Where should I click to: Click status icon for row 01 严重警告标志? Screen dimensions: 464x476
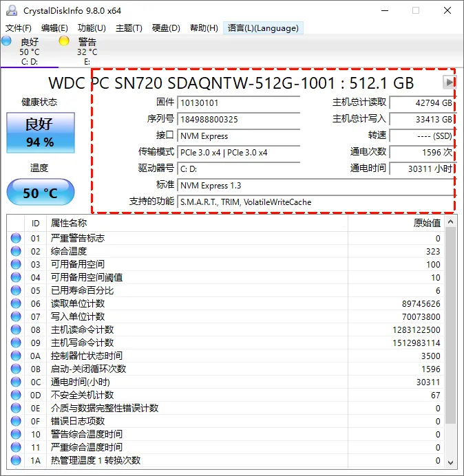[16, 238]
